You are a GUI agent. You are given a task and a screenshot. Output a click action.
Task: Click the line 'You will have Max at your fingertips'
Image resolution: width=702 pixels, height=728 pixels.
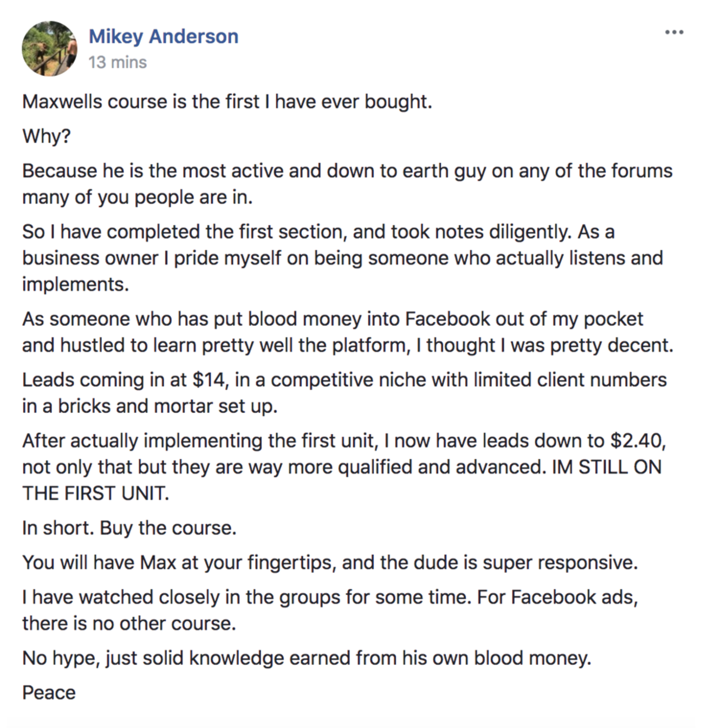(330, 563)
